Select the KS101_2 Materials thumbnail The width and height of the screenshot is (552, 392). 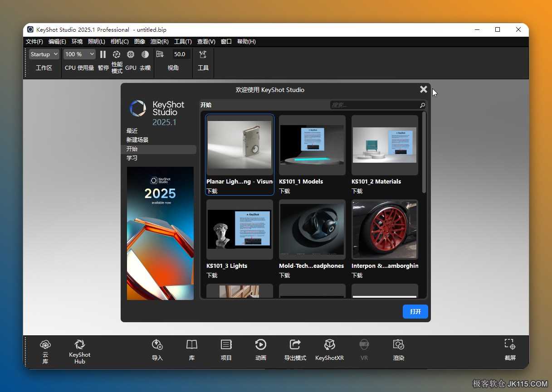[x=385, y=145]
